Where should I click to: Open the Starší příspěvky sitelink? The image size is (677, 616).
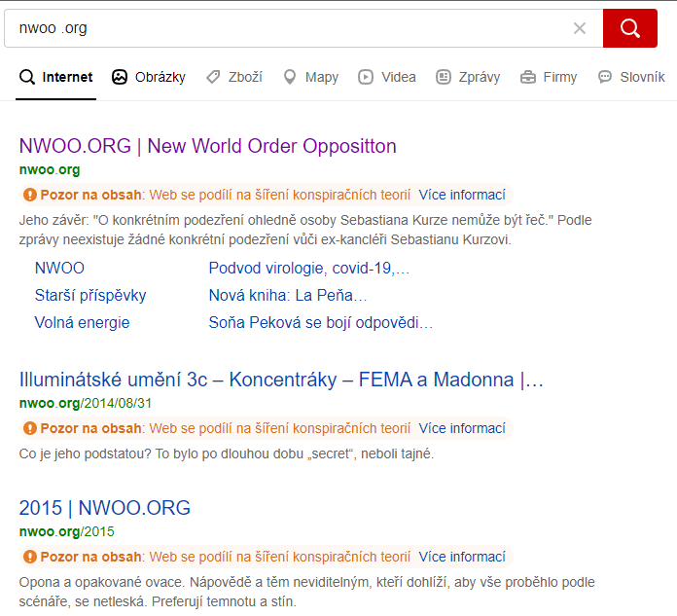click(90, 296)
